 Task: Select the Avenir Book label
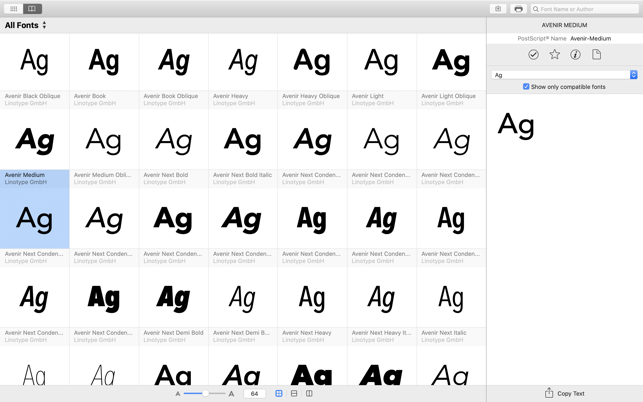[x=90, y=96]
